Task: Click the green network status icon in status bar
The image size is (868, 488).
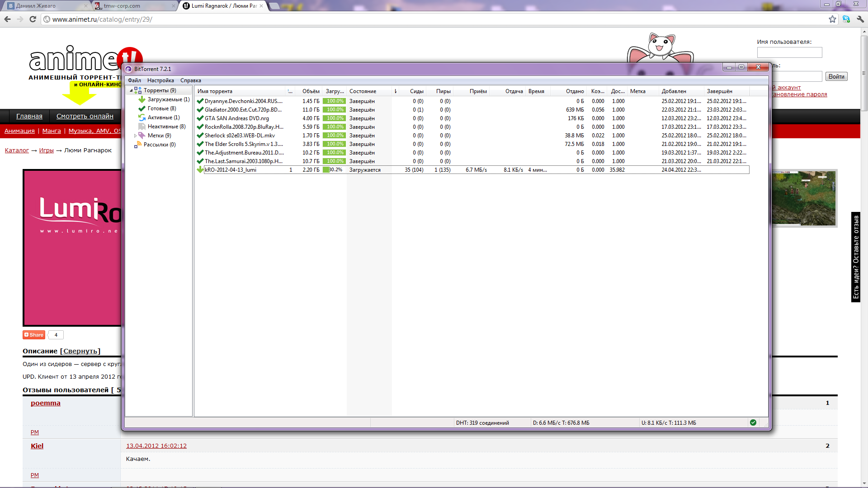Action: tap(753, 422)
